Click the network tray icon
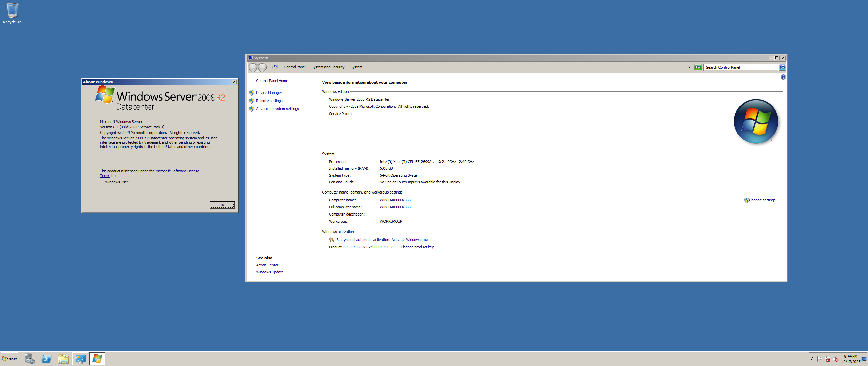The height and width of the screenshot is (366, 868). point(828,359)
